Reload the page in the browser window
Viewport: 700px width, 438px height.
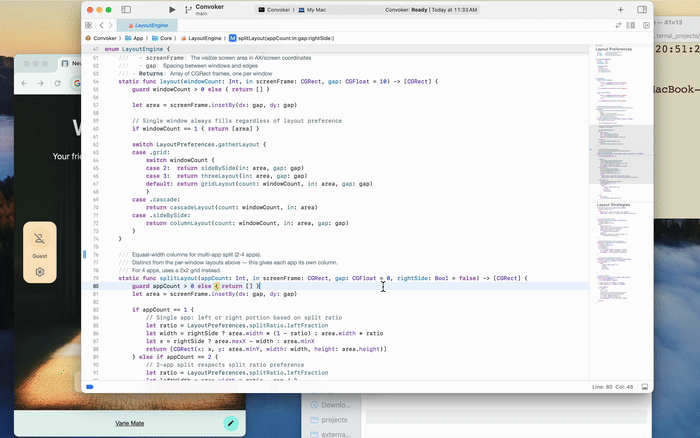point(58,83)
